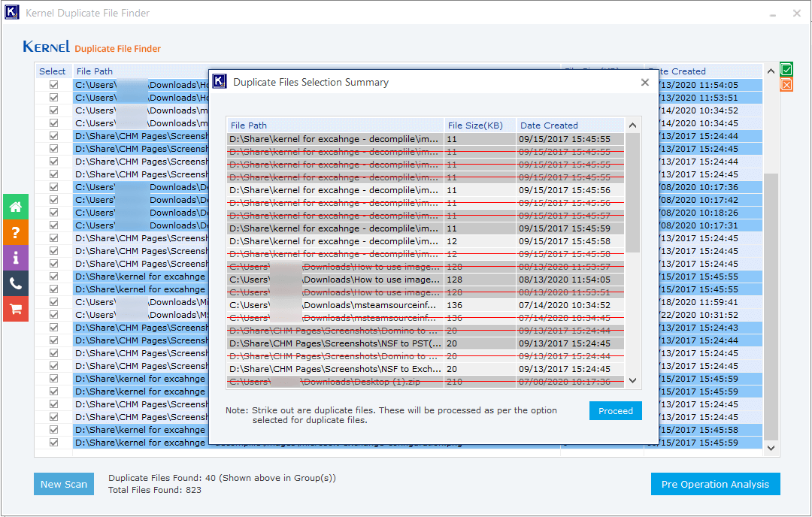Click the Kernel app icon in the main title bar
This screenshot has height=517, width=812.
(12, 13)
